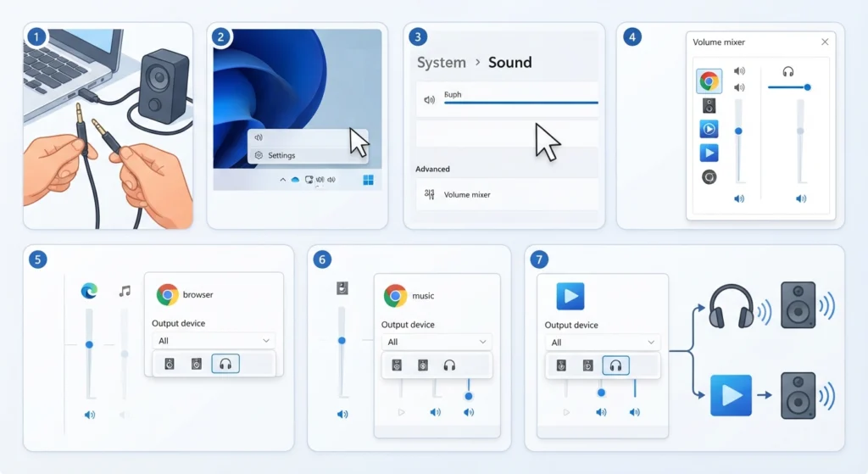Click the Chrome icon labeled music
This screenshot has width=868, height=474.
[x=395, y=296]
